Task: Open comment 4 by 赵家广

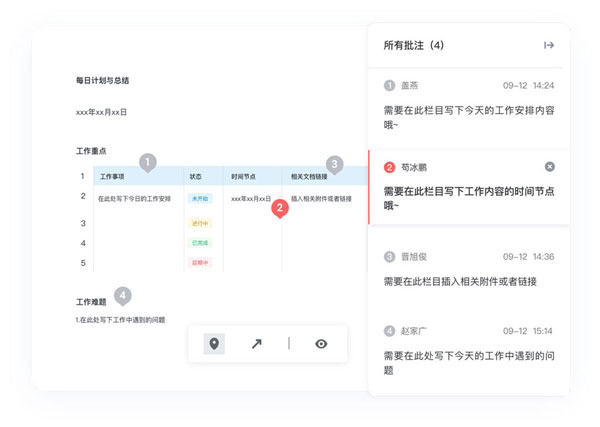Action: (x=468, y=343)
